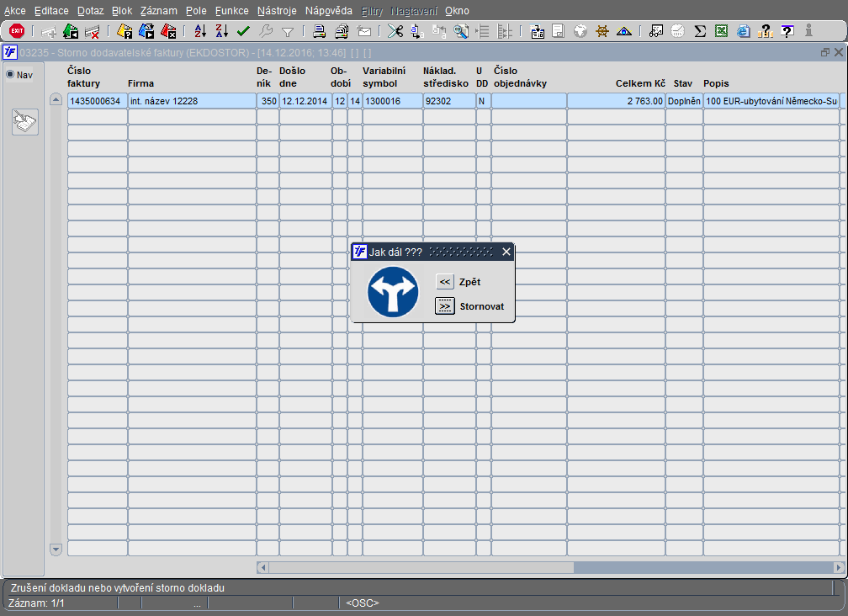
Task: Click the green Excel export icon
Action: (x=721, y=31)
